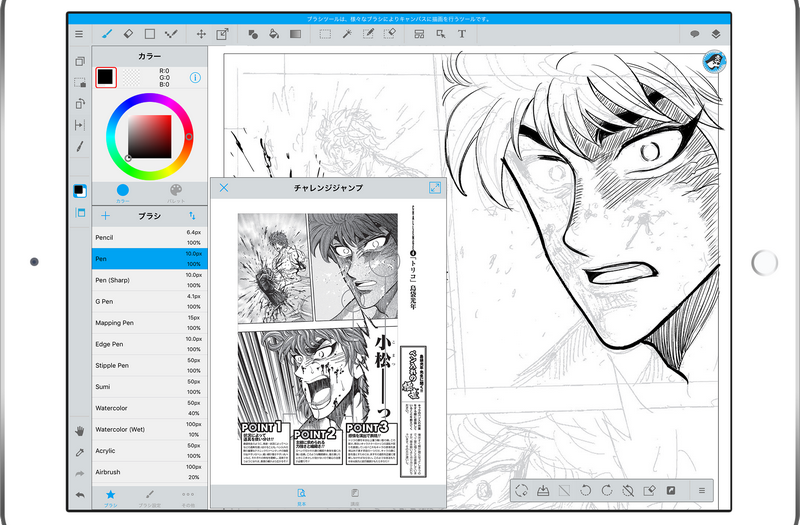Open the speech bubble comments icon
This screenshot has height=525, width=800.
694,34
